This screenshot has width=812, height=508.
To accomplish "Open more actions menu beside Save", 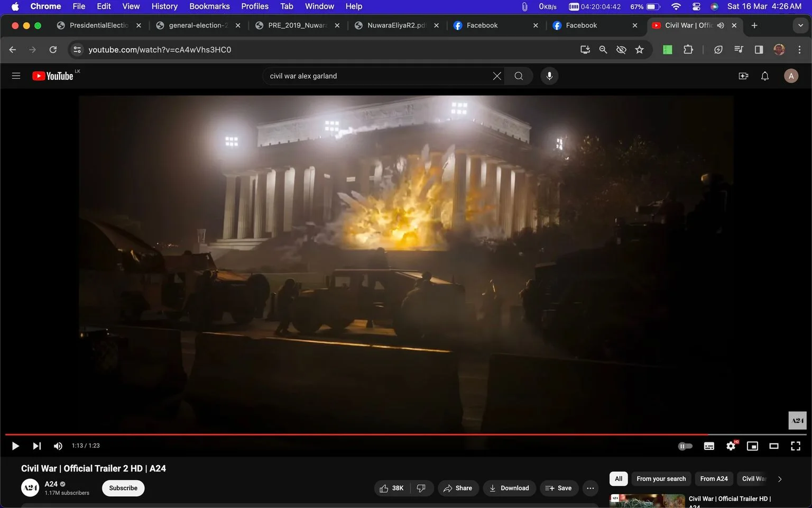I will point(590,488).
